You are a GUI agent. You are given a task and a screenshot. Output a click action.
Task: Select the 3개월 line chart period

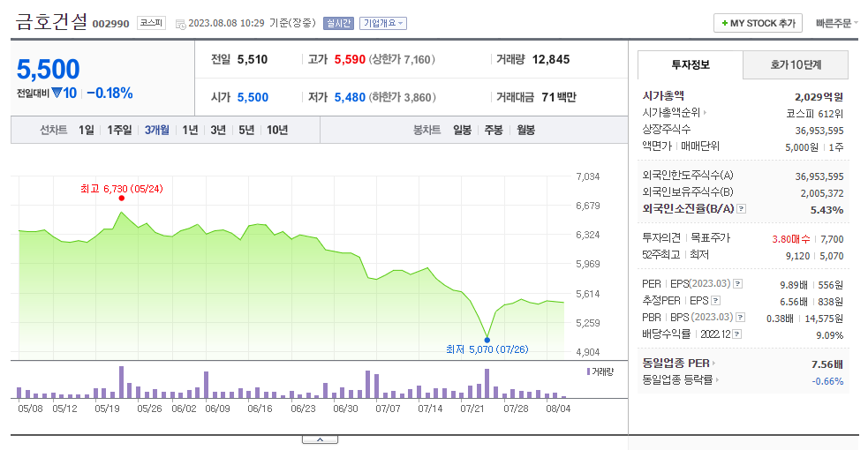[x=156, y=130]
